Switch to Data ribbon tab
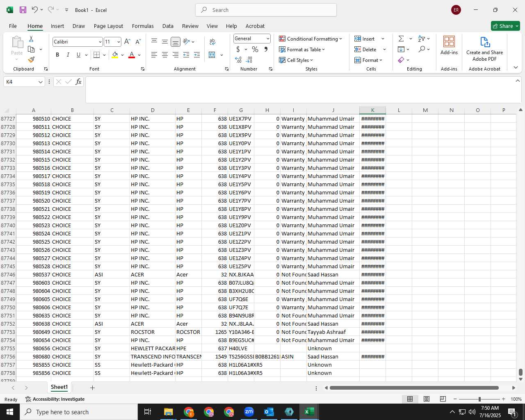This screenshot has height=420, width=525. coord(168,26)
